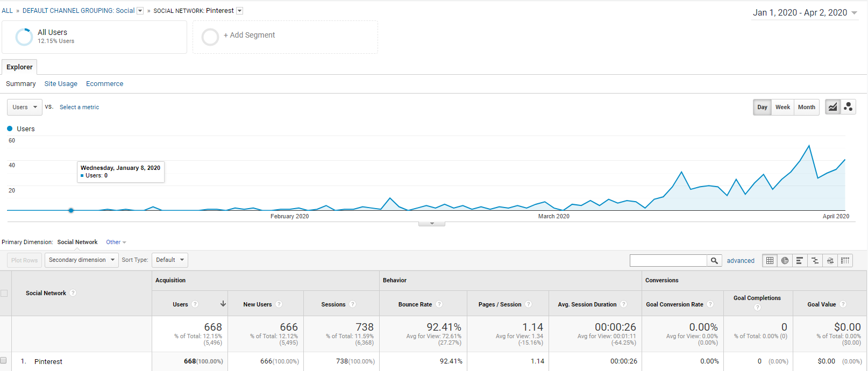The height and width of the screenshot is (371, 868).
Task: Click the search magnifier icon
Action: 714,260
